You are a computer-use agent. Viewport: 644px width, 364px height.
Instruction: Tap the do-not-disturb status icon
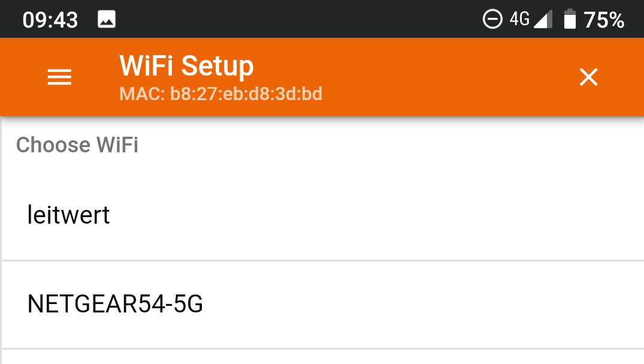click(x=492, y=20)
